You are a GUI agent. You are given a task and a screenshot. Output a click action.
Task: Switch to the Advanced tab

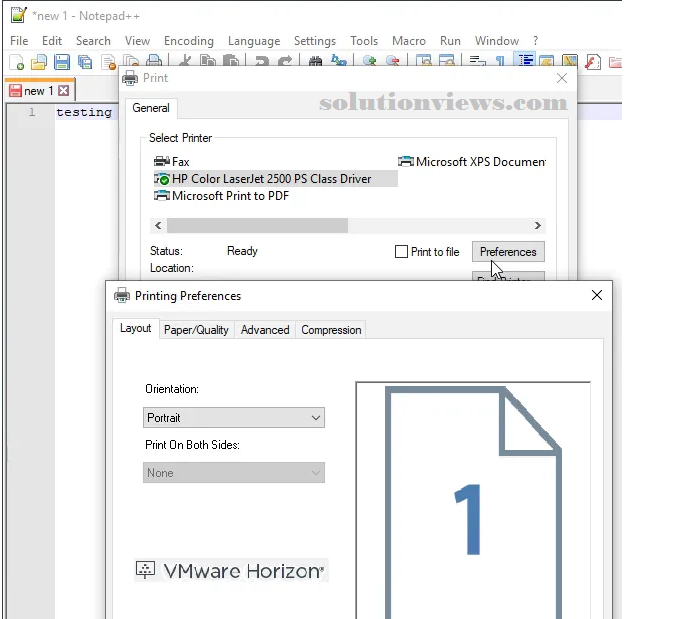265,330
